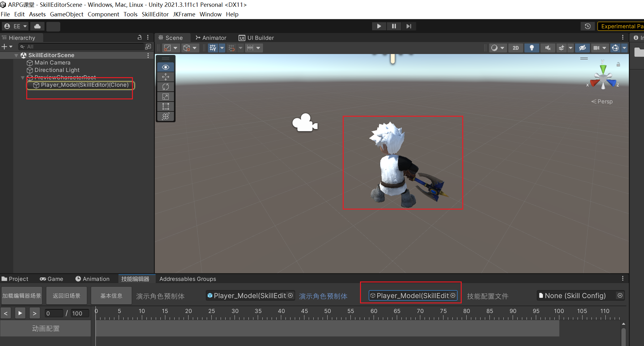Open Scene view three-dot options menu
This screenshot has height=346, width=644.
point(623,37)
